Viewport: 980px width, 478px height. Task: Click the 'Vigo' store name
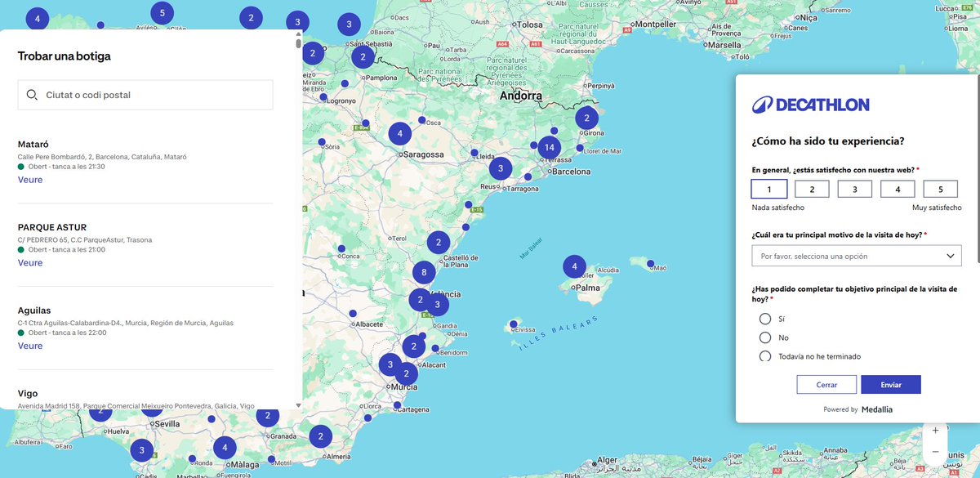[28, 393]
